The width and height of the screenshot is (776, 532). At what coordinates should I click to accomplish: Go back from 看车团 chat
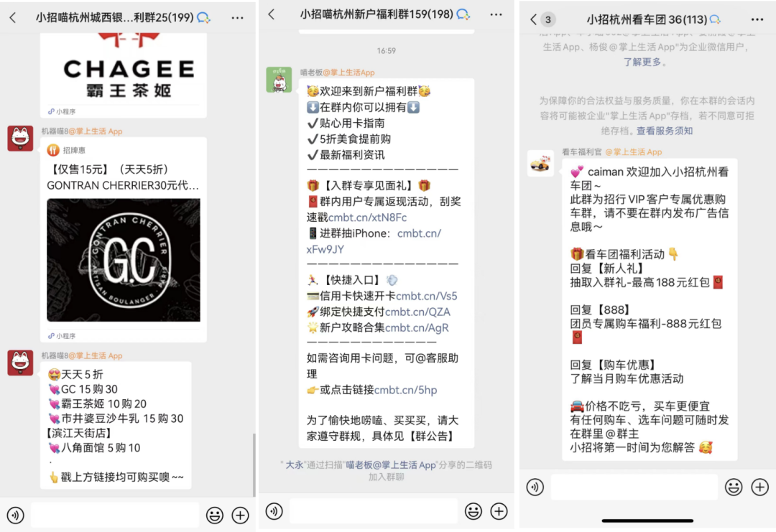point(533,20)
